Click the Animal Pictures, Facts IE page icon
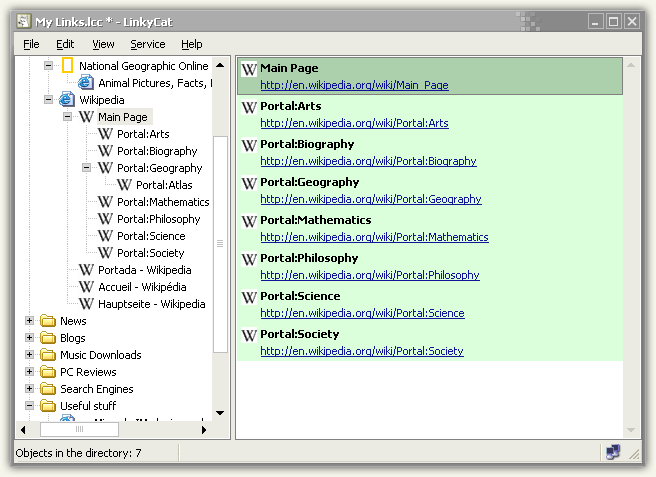Image resolution: width=656 pixels, height=477 pixels. point(86,82)
